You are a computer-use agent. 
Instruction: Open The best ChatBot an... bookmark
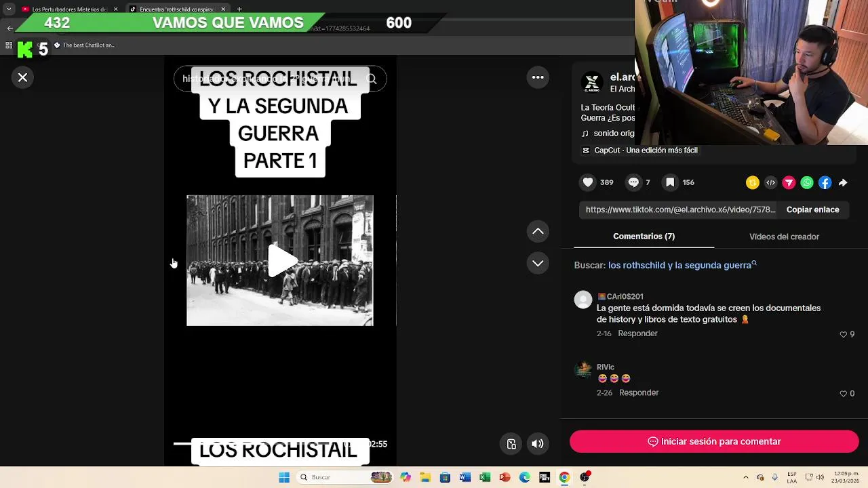[85, 45]
